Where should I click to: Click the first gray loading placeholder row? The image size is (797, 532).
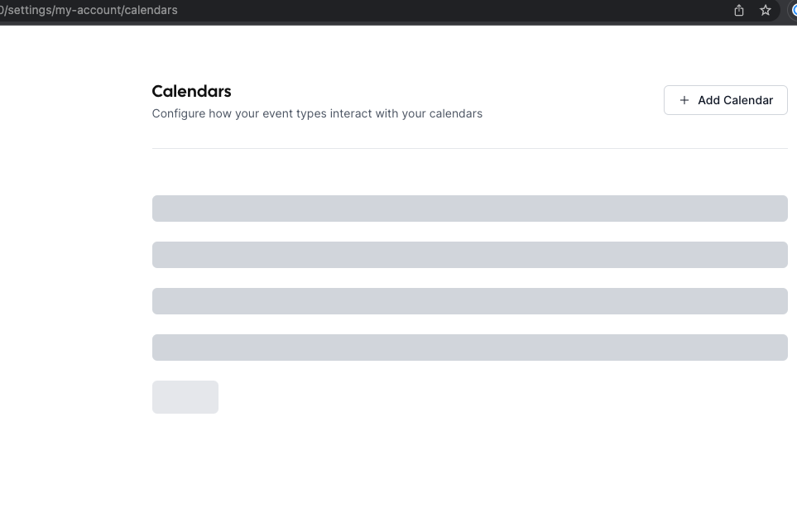click(469, 208)
